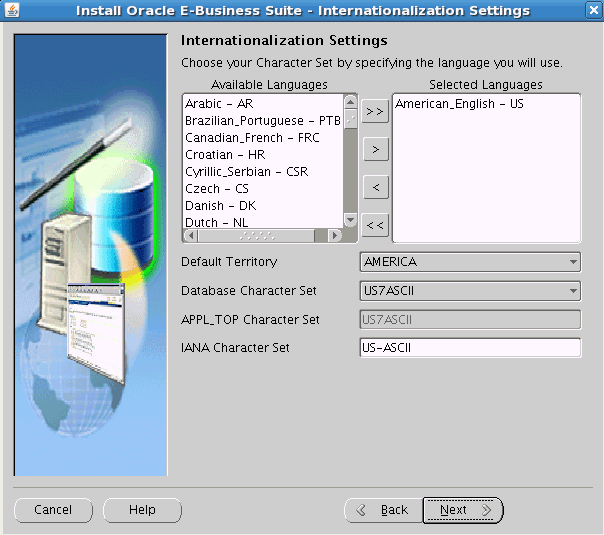Click the APPL_TOP Character Set field
Screen dimensions: 604x535
(x=470, y=320)
